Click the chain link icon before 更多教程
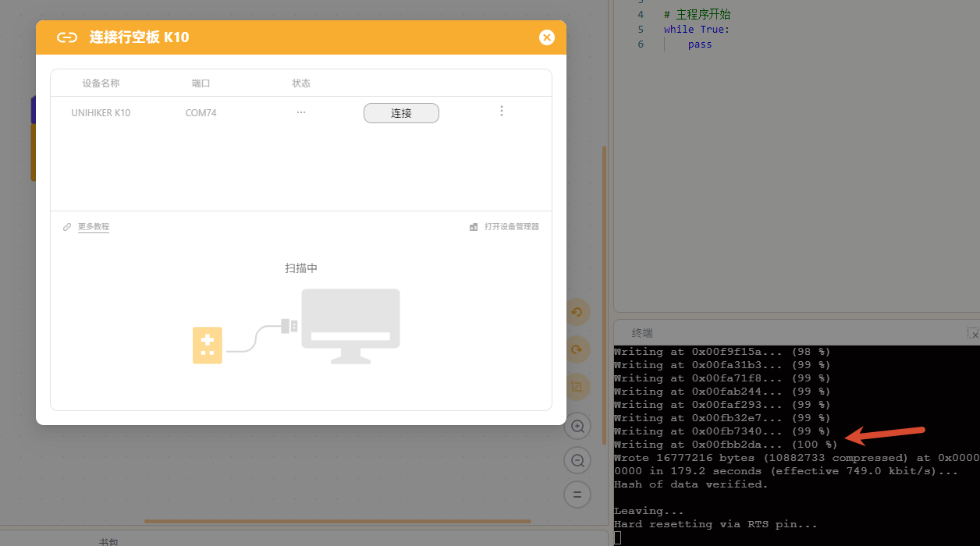Viewport: 980px width, 546px height. click(x=67, y=227)
